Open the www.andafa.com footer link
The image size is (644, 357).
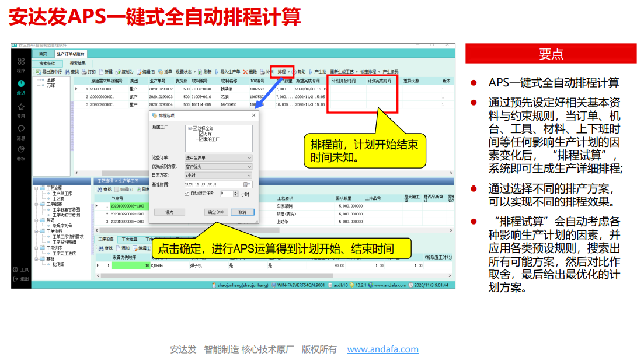click(x=383, y=349)
